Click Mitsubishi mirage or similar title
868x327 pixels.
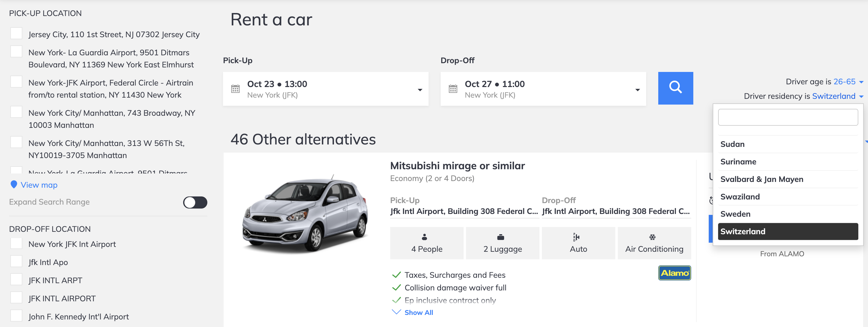coord(457,166)
